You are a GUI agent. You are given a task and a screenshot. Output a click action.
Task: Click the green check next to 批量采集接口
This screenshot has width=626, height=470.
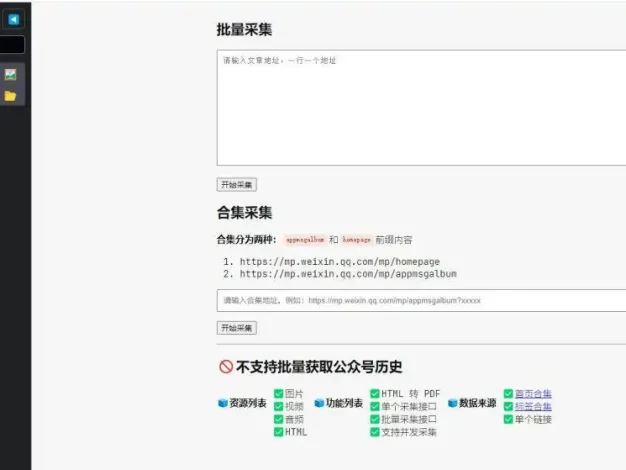point(375,419)
